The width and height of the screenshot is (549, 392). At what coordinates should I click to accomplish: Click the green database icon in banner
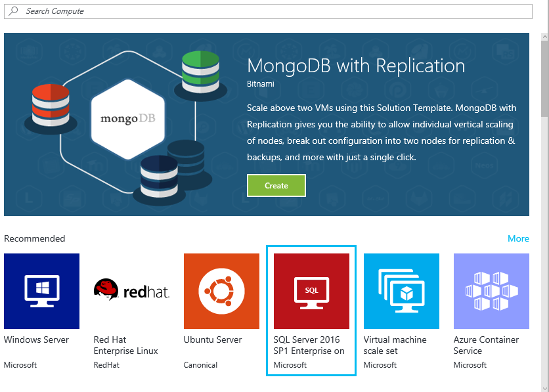[201, 72]
